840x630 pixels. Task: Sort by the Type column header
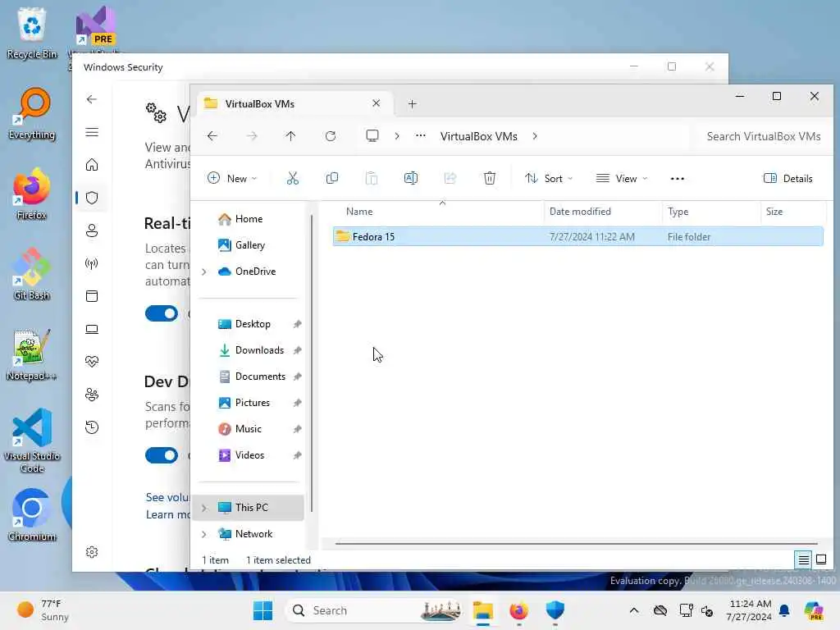click(x=711, y=212)
